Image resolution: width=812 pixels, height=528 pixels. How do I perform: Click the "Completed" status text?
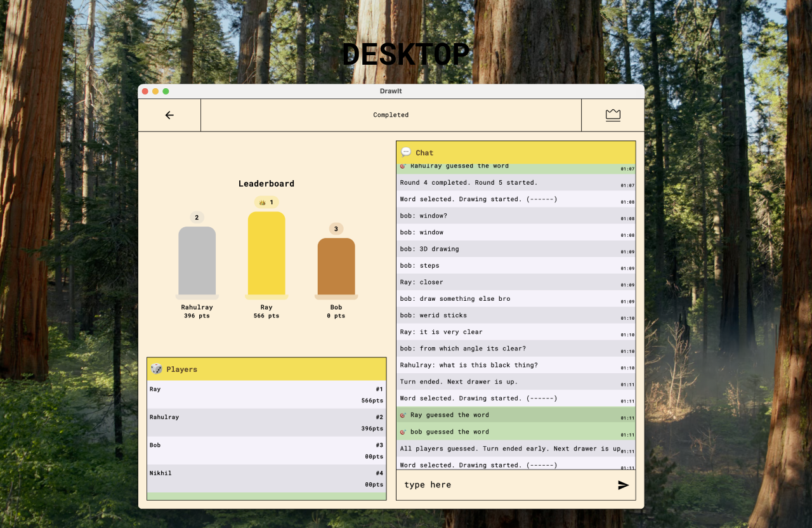(391, 115)
